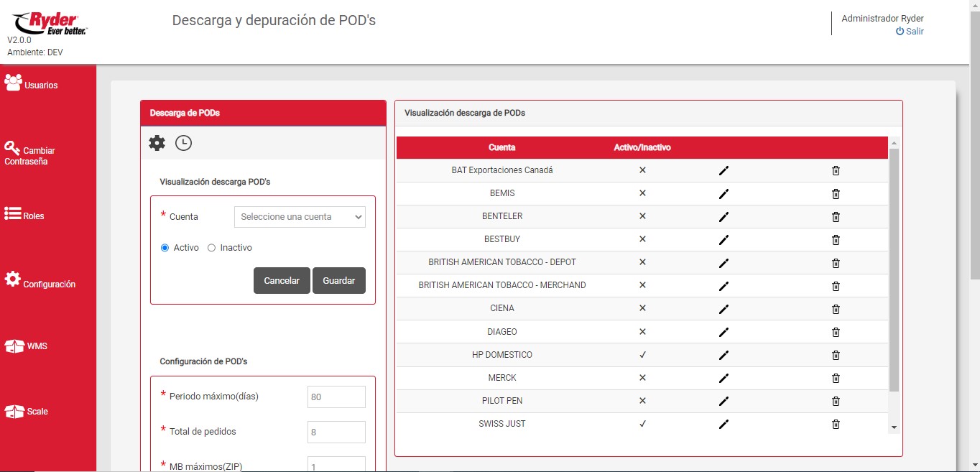Delete the BESTBUY account using trash icon
Image resolution: width=980 pixels, height=472 pixels.
tap(836, 240)
